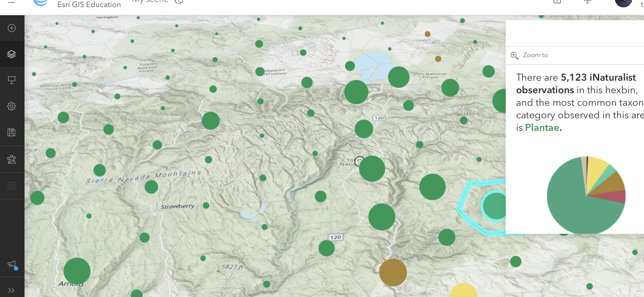The image size is (644, 297).
Task: Click the Plantae taxon link text
Action: [542, 128]
